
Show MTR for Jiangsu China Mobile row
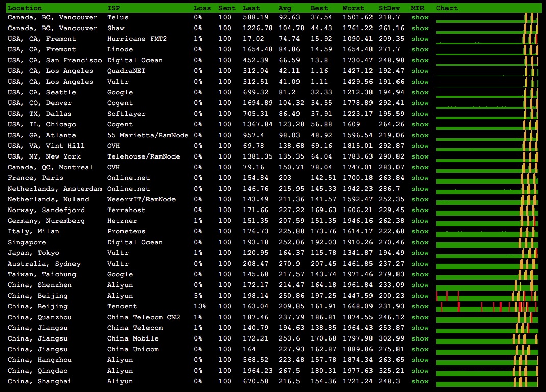420,338
